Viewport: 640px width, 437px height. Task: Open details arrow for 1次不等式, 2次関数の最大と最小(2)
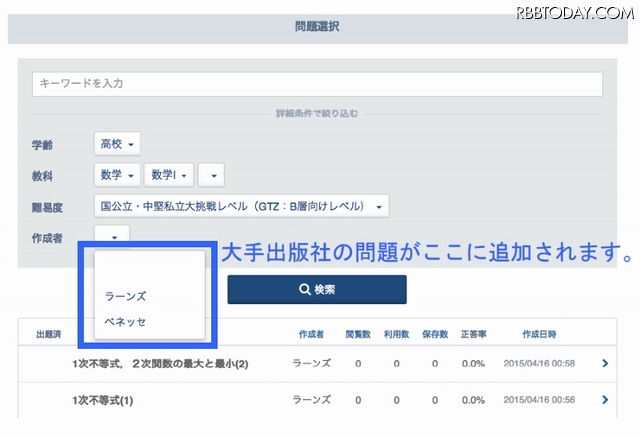[x=605, y=363]
